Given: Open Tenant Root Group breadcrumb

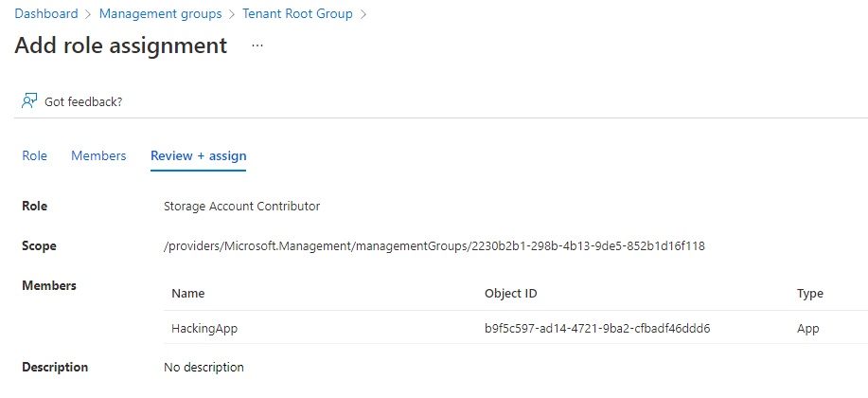Looking at the screenshot, I should click(x=297, y=14).
